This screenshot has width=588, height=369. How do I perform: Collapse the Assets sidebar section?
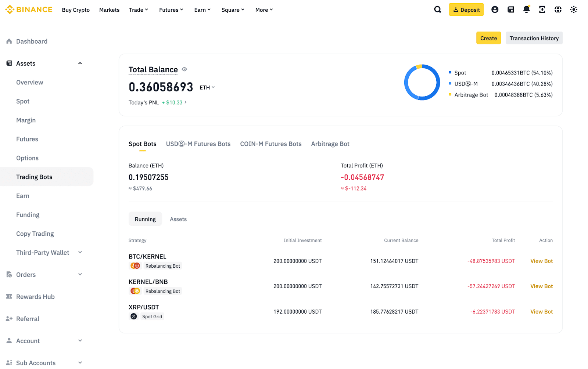click(80, 64)
